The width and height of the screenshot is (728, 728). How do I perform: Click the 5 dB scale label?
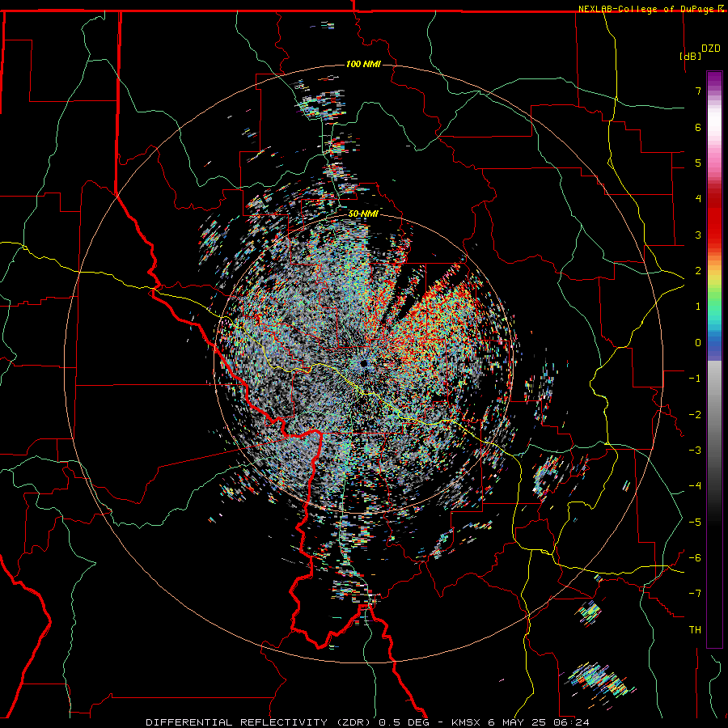click(x=698, y=163)
